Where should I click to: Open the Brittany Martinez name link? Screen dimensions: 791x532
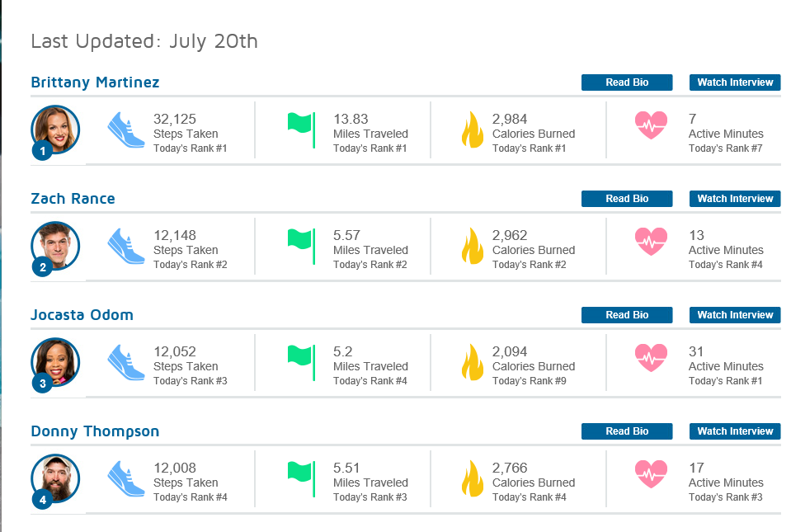[x=95, y=82]
